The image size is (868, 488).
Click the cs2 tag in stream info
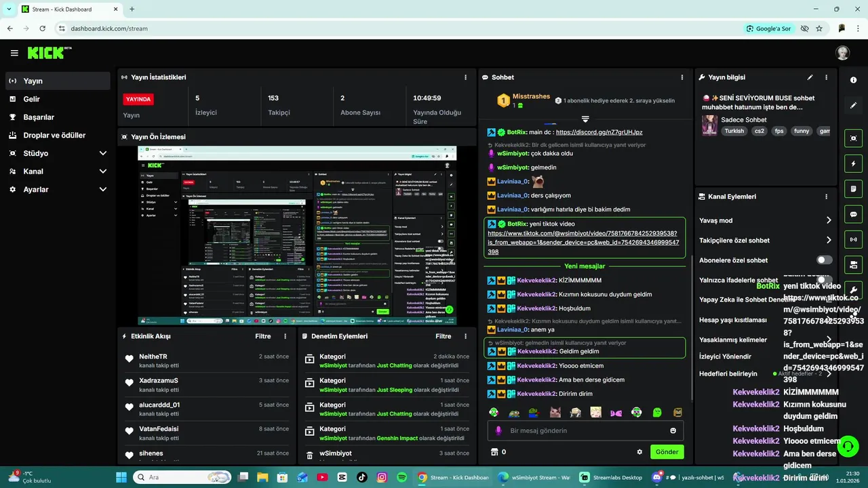(x=759, y=131)
